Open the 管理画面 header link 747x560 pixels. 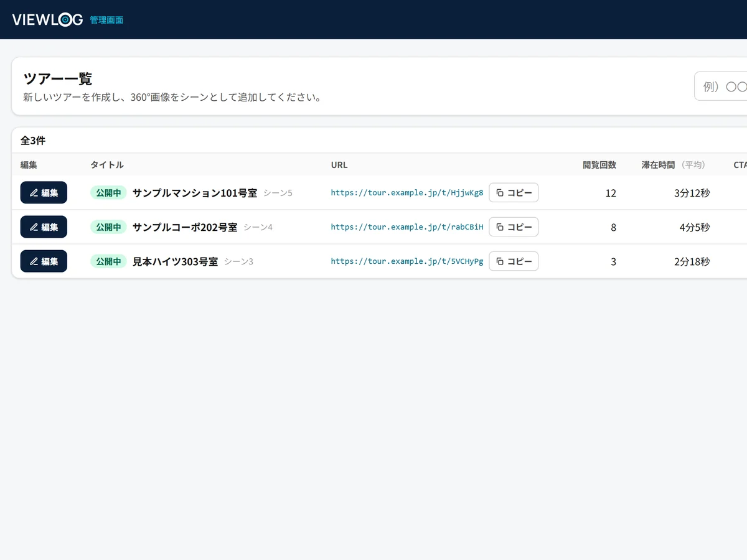(x=106, y=20)
